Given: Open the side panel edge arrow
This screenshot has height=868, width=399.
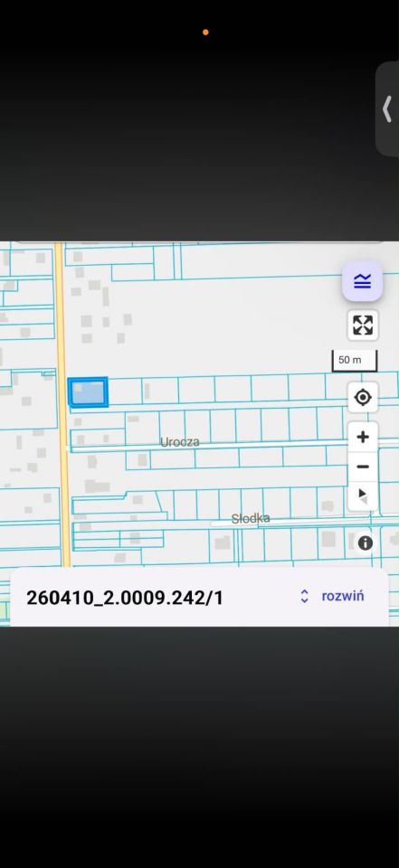Looking at the screenshot, I should (x=387, y=108).
